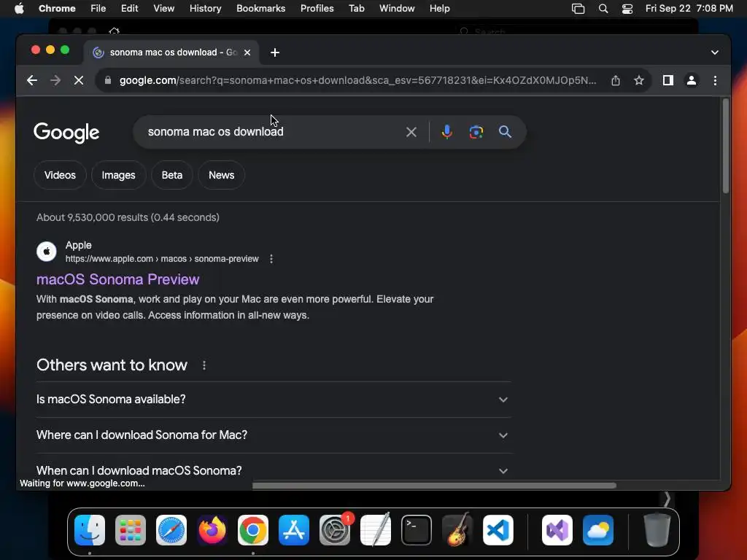Open the App Store from the Dock

click(294, 530)
